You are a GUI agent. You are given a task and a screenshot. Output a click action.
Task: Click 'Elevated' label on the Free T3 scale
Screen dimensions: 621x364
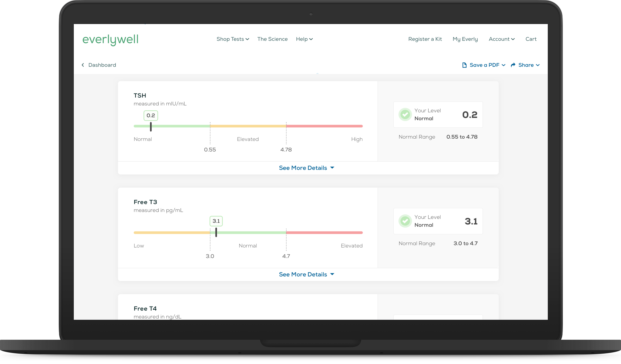[352, 246]
